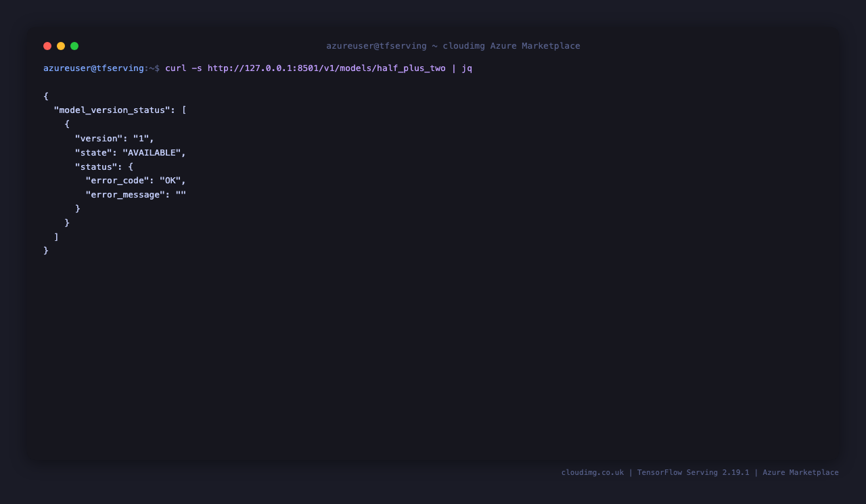Image resolution: width=866 pixels, height=504 pixels.
Task: Click footer text TensorFlow Serving 2.19.1
Action: pyautogui.click(x=693, y=473)
